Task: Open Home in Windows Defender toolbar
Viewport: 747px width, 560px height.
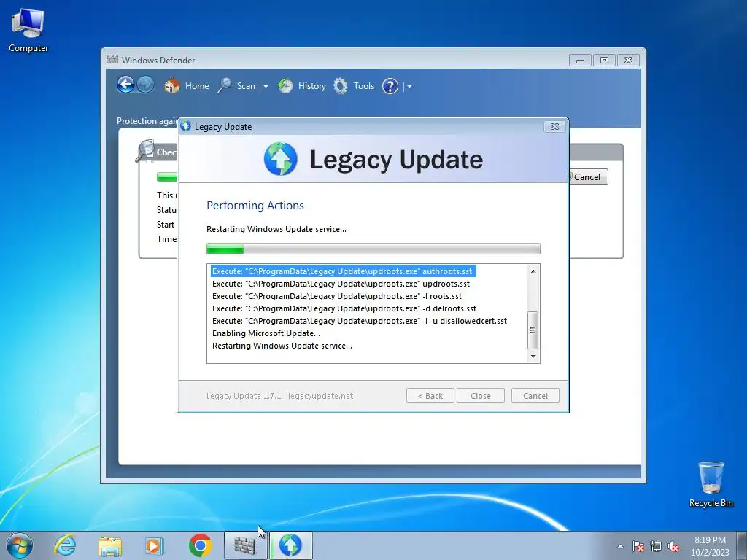Action: click(187, 86)
